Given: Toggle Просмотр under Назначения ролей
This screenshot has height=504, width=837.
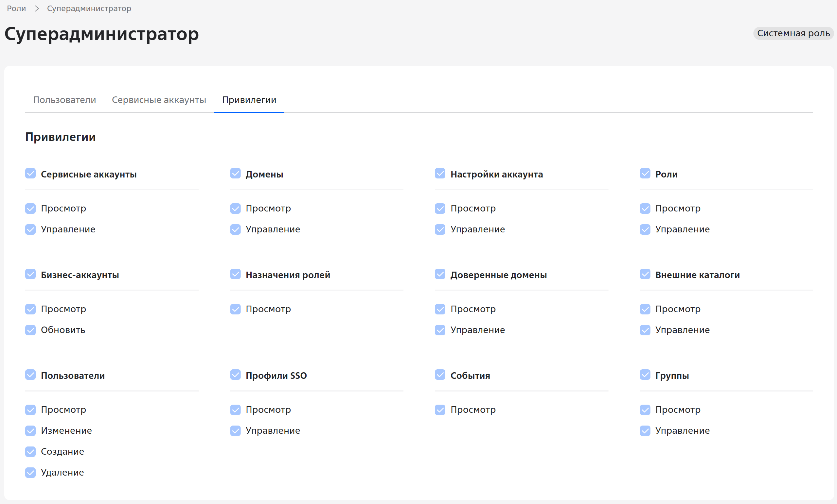Looking at the screenshot, I should point(235,309).
